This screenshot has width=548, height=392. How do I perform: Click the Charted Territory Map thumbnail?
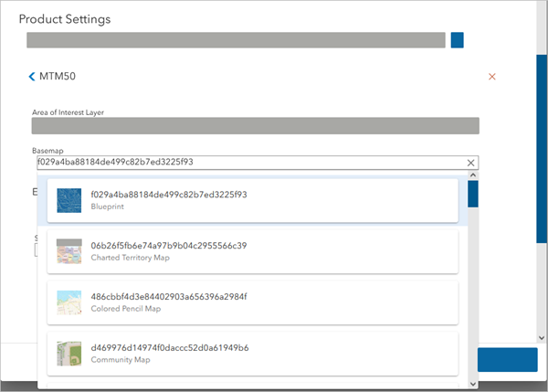click(69, 251)
